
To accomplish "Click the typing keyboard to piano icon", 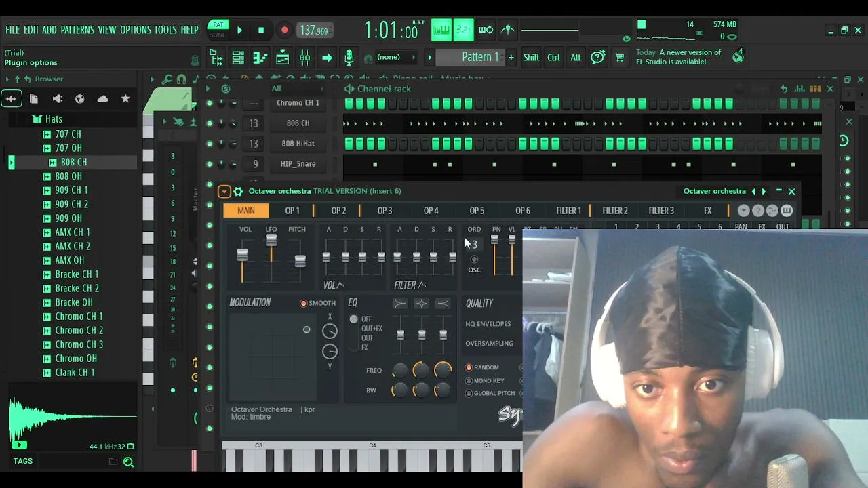I will coord(441,29).
